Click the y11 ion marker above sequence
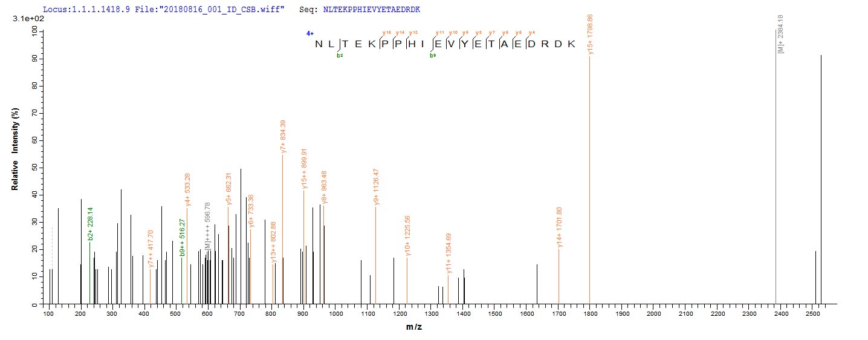The image size is (868, 340). (x=440, y=33)
